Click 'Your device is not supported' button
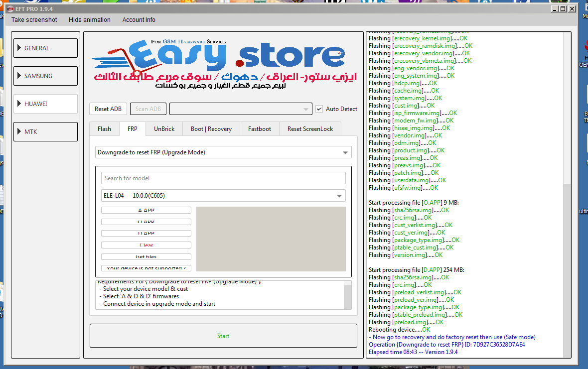The width and height of the screenshot is (588, 369). pyautogui.click(x=146, y=268)
